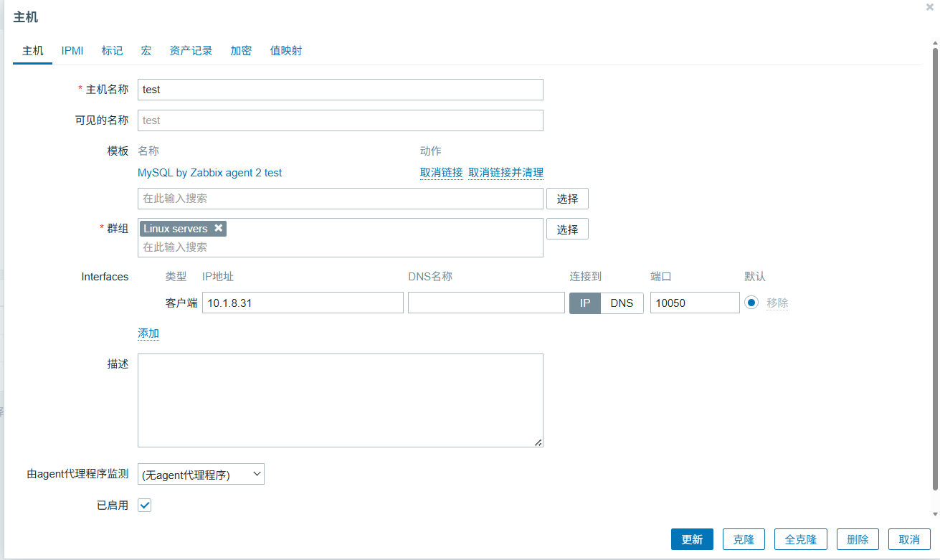The width and height of the screenshot is (940, 560).
Task: Click the 取消 button
Action: point(909,539)
